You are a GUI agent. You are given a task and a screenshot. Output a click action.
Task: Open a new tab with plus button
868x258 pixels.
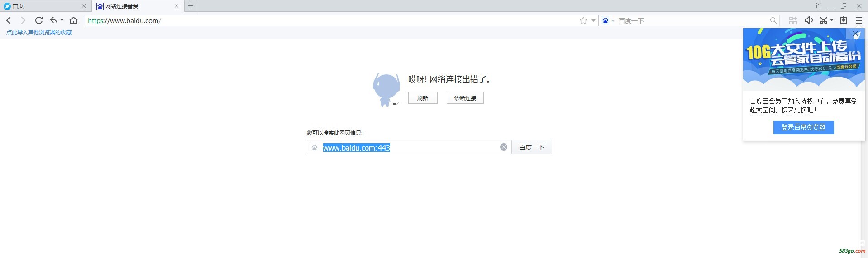(191, 6)
